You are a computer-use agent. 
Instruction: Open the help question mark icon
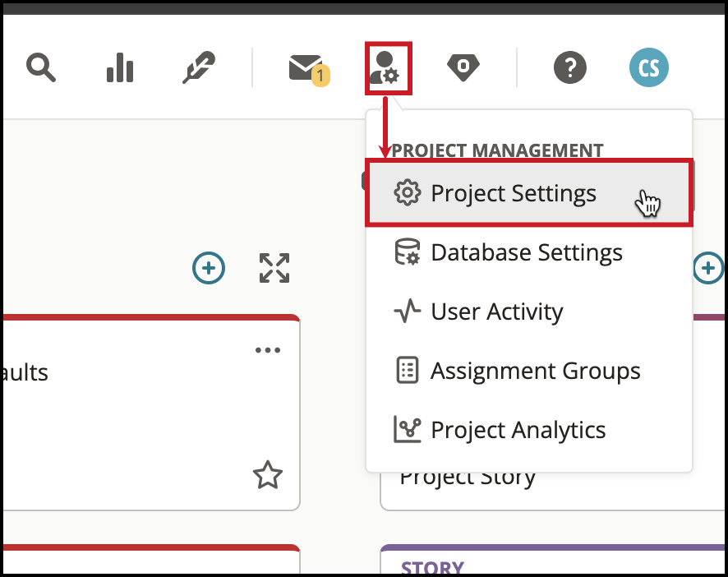pyautogui.click(x=570, y=68)
